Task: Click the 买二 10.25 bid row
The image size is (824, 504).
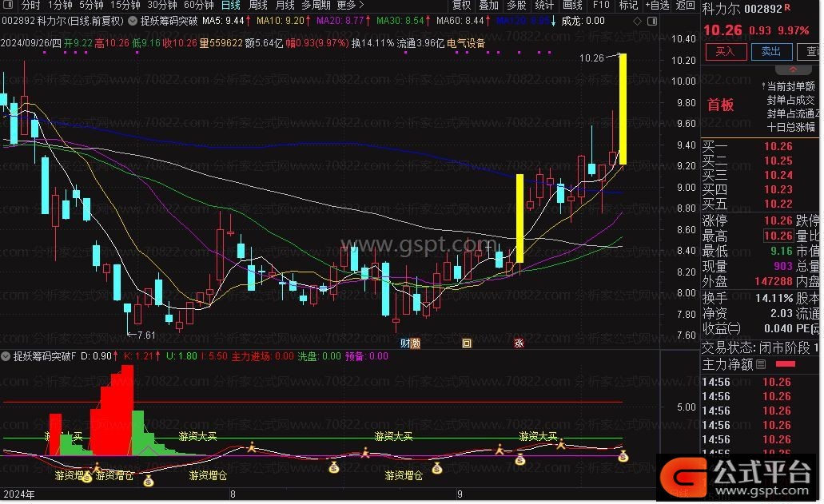Action: click(x=748, y=161)
